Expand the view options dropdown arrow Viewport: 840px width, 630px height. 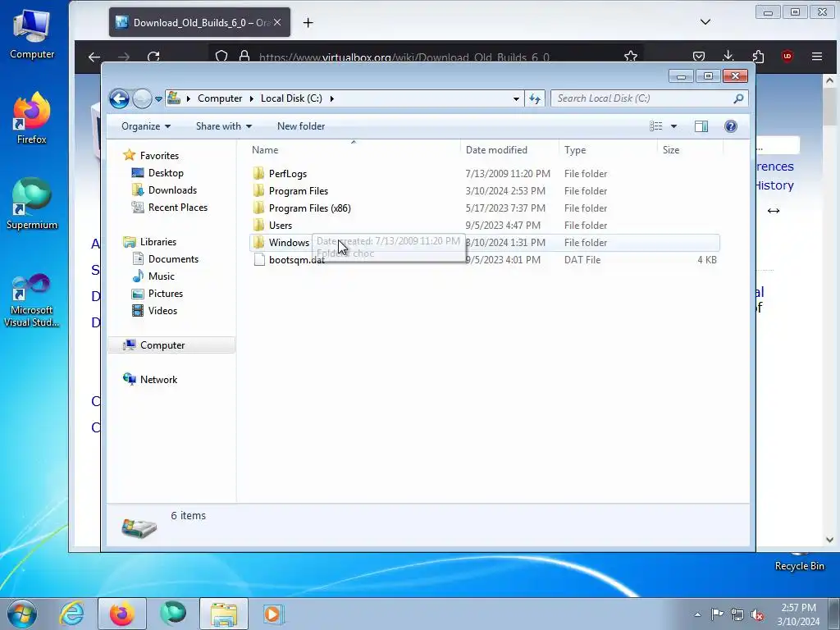tap(674, 126)
